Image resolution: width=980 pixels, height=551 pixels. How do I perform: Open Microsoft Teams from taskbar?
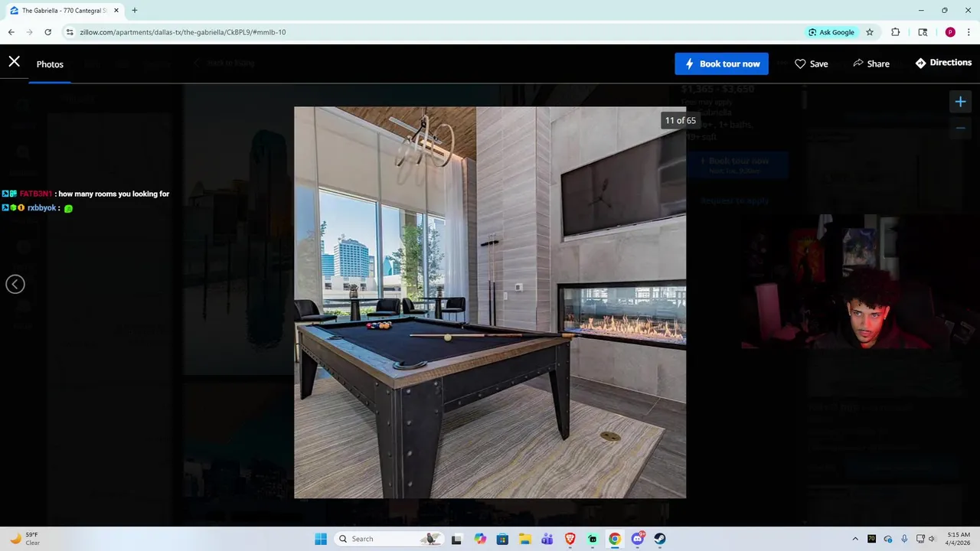(x=547, y=539)
